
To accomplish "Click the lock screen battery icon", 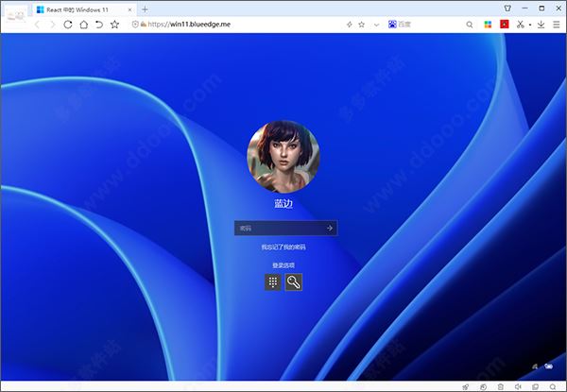I will click(548, 366).
